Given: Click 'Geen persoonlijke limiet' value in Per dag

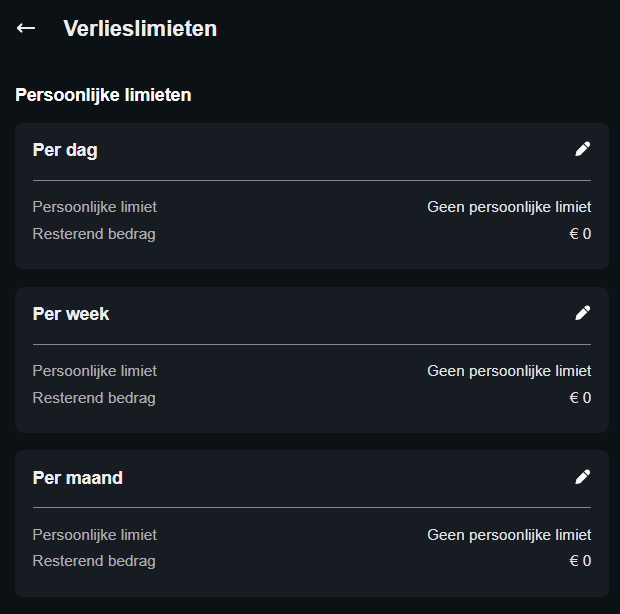Looking at the screenshot, I should click(509, 207).
